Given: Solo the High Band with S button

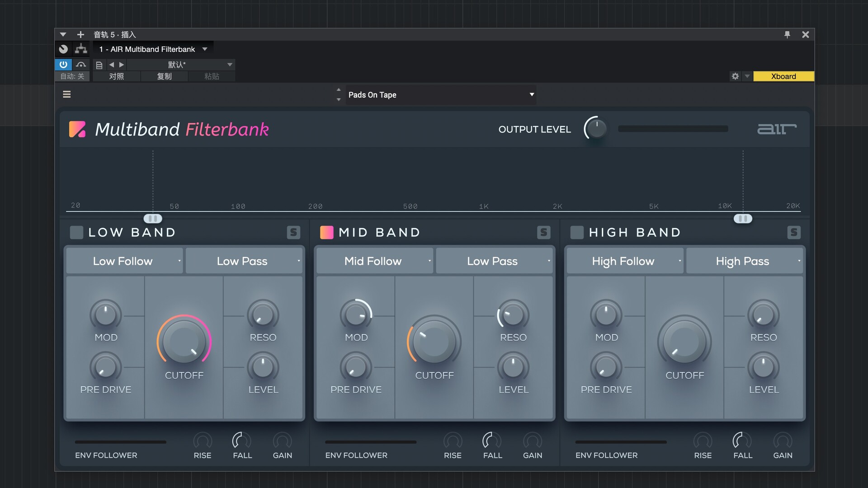Looking at the screenshot, I should (x=793, y=232).
